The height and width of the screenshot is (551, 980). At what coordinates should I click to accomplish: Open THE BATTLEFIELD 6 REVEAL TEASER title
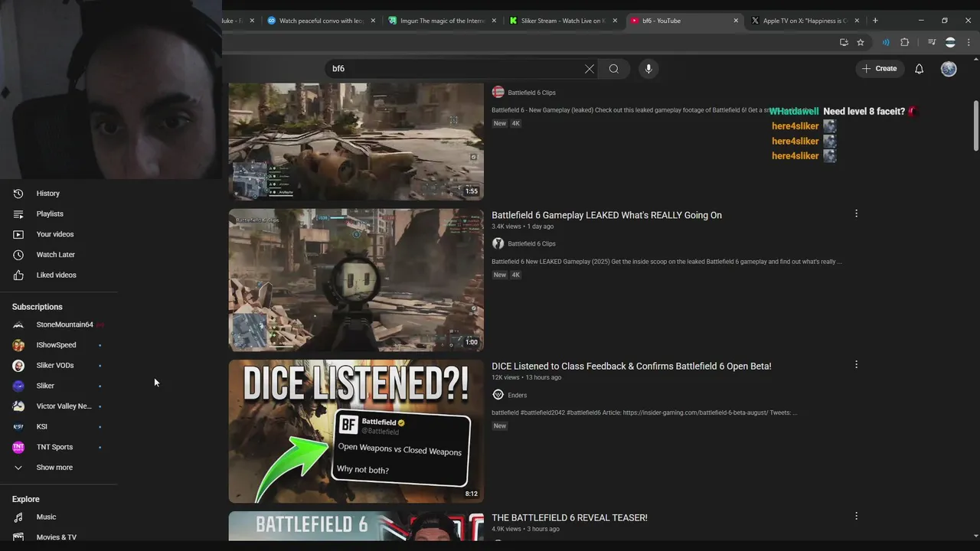tap(569, 518)
